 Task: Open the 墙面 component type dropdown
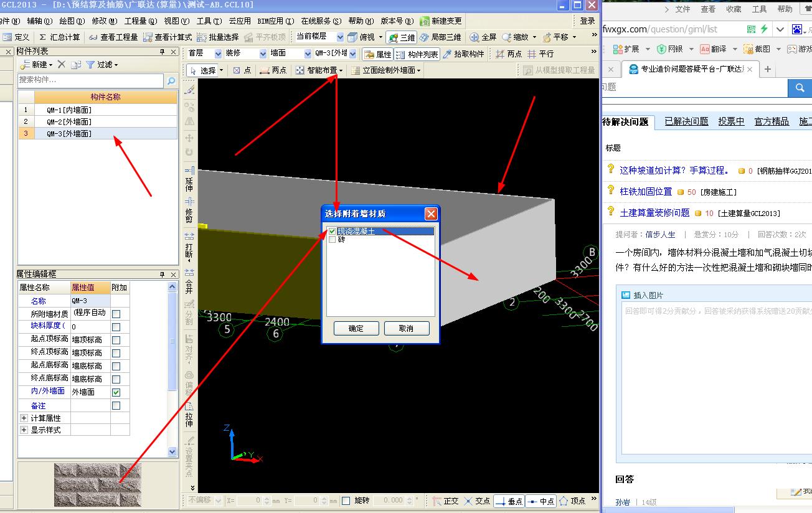[x=308, y=54]
